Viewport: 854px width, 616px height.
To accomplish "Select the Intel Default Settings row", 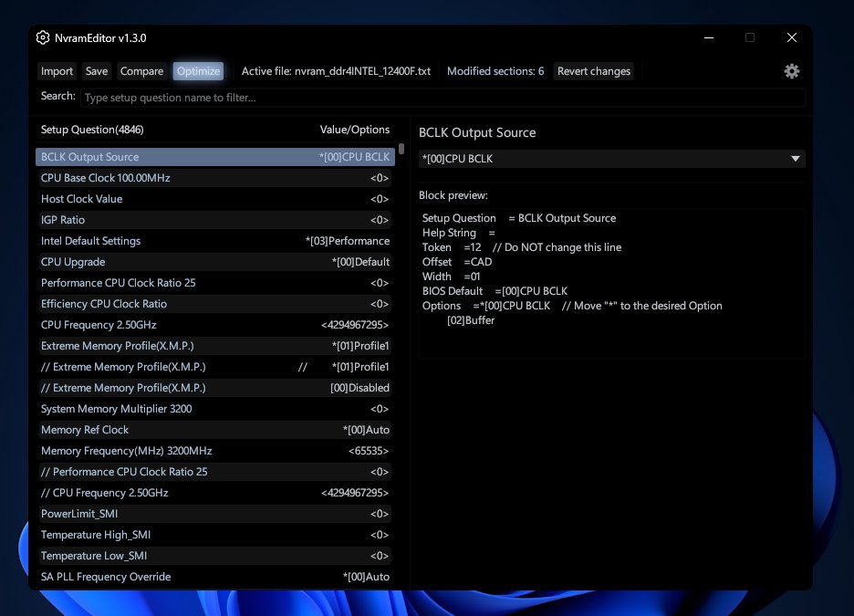I will click(x=215, y=241).
